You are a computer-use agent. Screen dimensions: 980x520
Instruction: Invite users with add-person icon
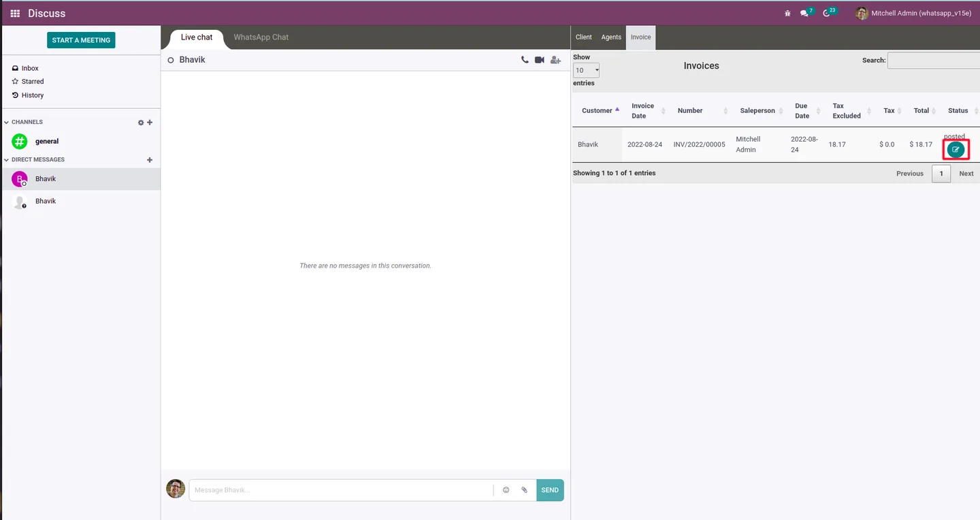tap(555, 60)
